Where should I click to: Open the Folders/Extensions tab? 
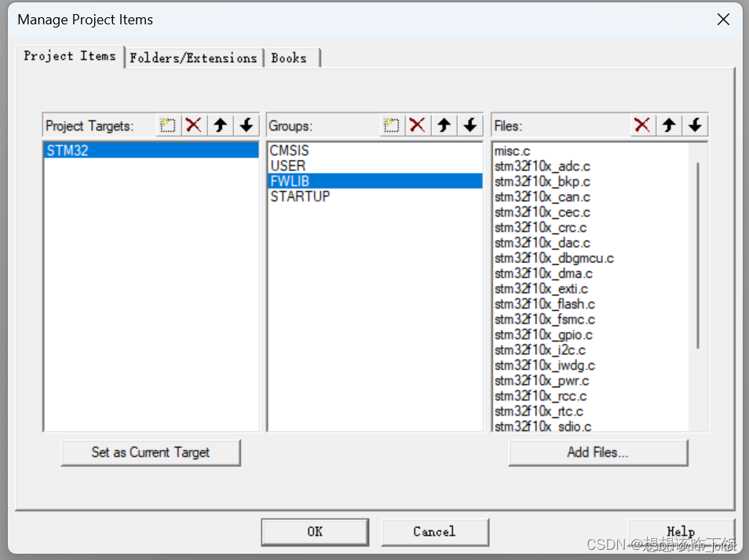[x=193, y=58]
